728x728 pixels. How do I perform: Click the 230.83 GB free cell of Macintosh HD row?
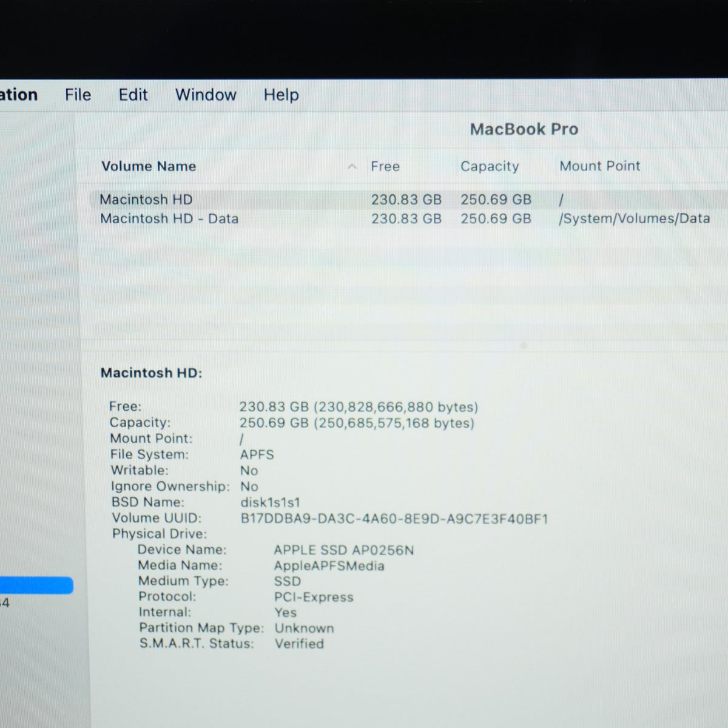[406, 200]
